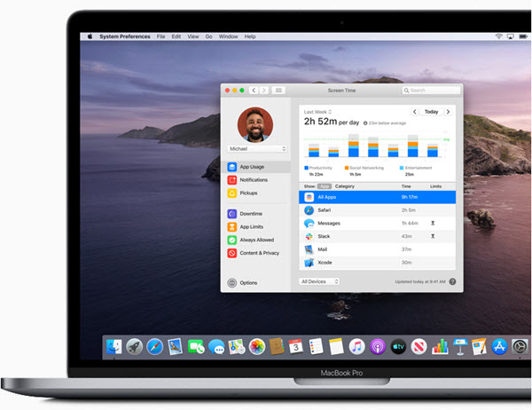532x410 pixels.
Task: Open System Preferences from the Dock
Action: point(520,347)
